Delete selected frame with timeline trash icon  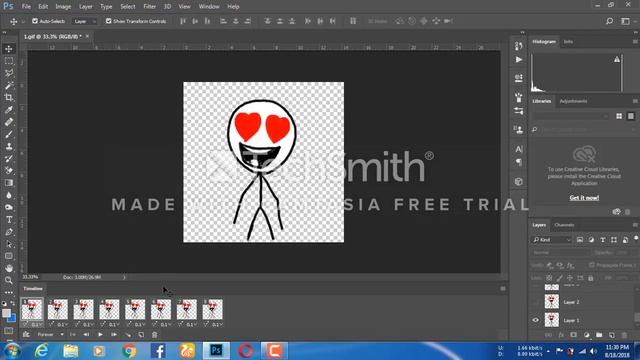[155, 335]
